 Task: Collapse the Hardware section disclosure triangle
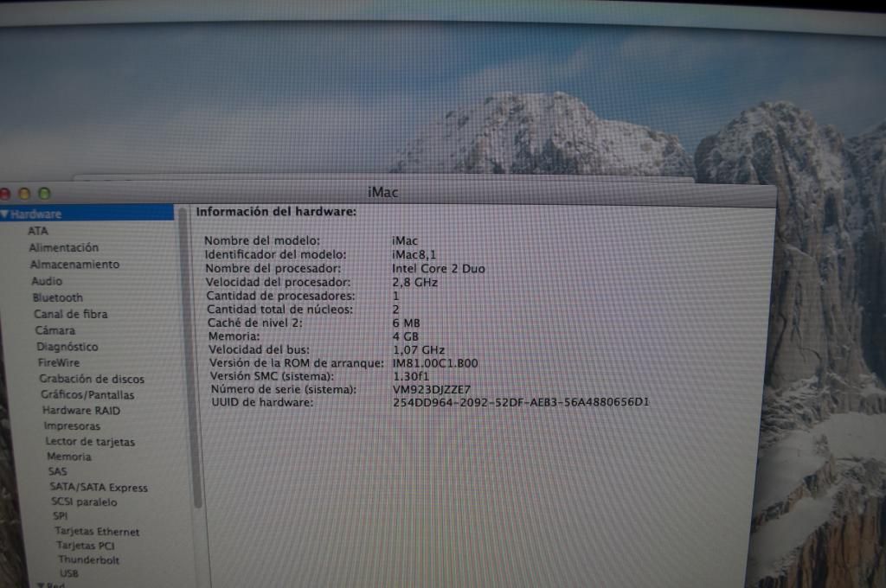pyautogui.click(x=5, y=214)
